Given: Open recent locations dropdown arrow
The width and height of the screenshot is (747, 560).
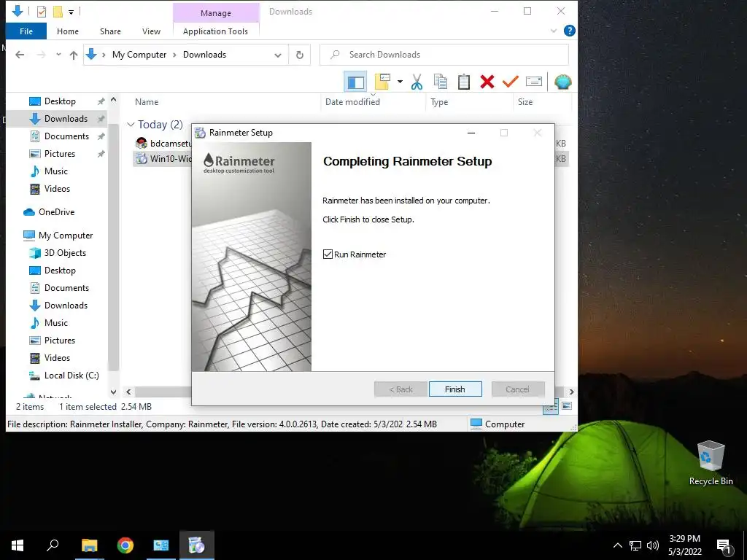Looking at the screenshot, I should pyautogui.click(x=58, y=55).
